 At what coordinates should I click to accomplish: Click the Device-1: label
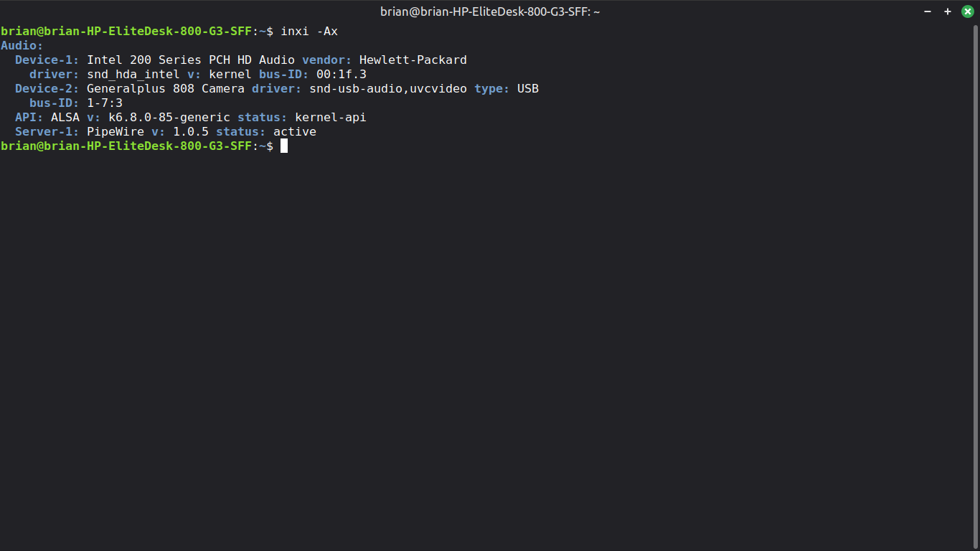[x=47, y=60]
